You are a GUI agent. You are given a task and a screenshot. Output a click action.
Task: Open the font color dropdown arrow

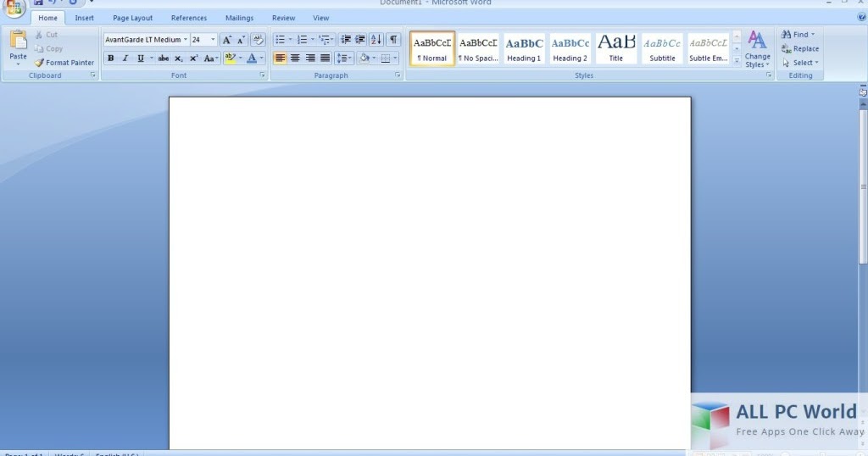pos(261,58)
